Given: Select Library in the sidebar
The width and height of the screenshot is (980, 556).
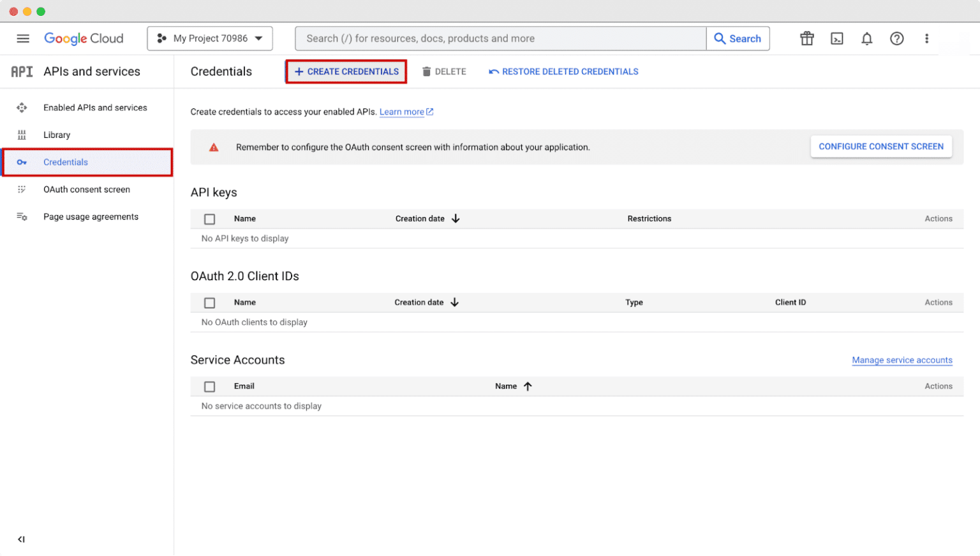Looking at the screenshot, I should tap(57, 135).
